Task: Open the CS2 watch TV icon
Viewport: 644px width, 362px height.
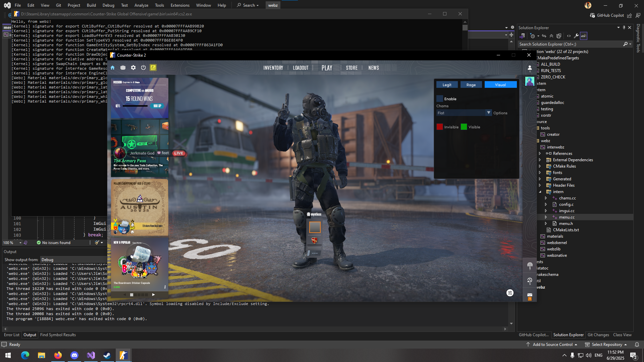Action: click(x=123, y=68)
